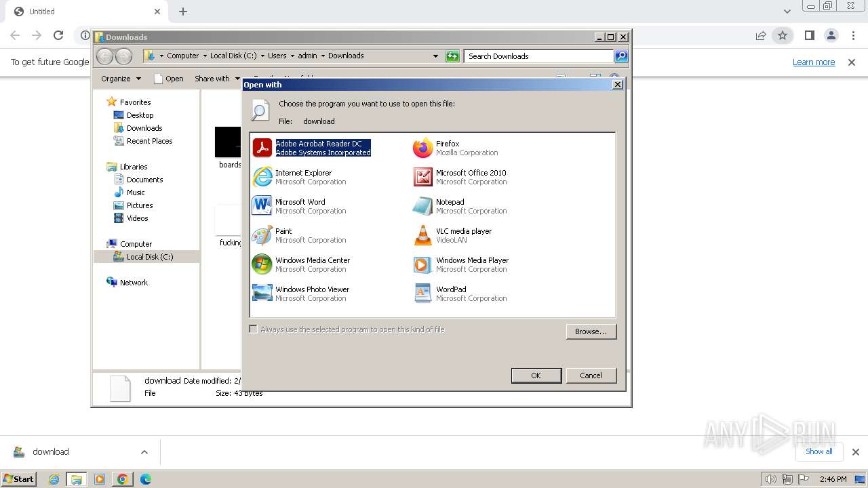868x488 pixels.
Task: Open Chrome share page icon
Action: point(761,35)
